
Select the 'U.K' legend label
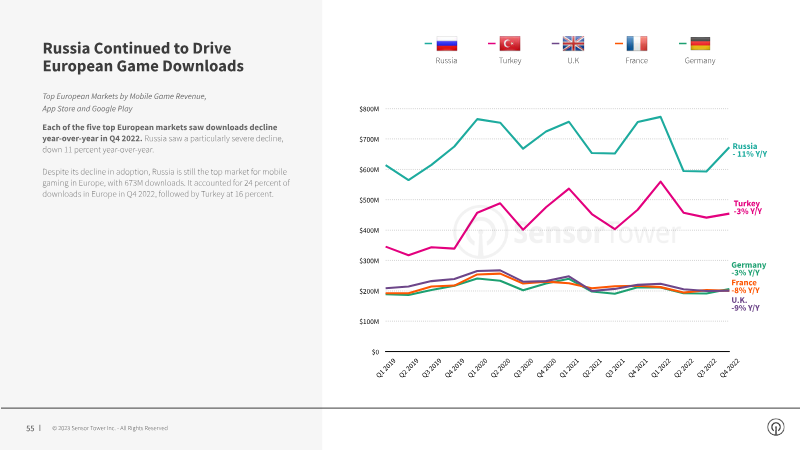tap(573, 60)
